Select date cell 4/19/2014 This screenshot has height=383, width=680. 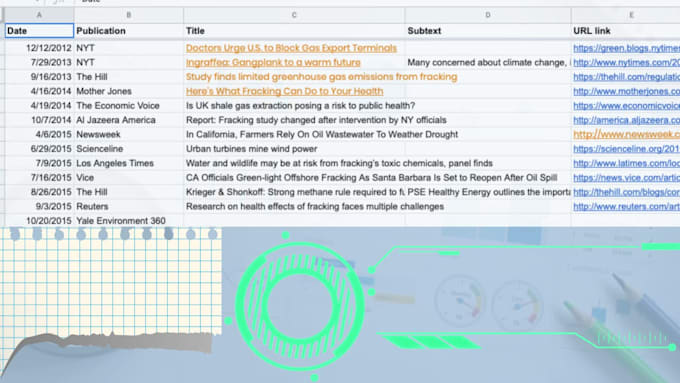click(x=39, y=105)
